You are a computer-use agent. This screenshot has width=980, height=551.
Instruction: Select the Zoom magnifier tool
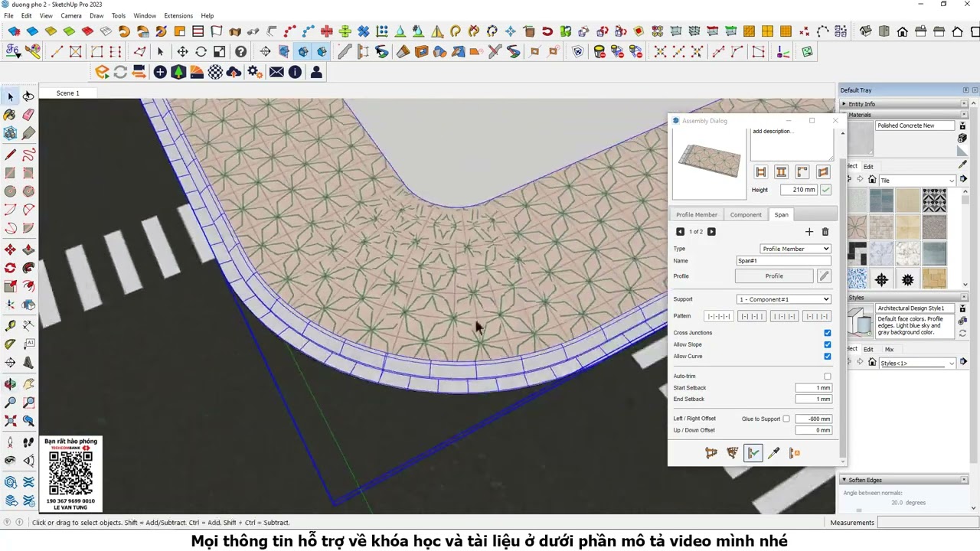pos(10,403)
